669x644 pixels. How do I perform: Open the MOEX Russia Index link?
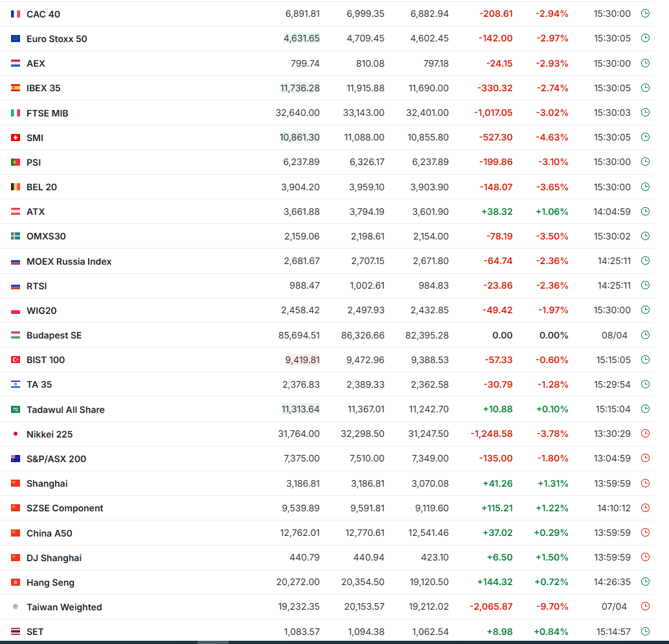point(69,261)
